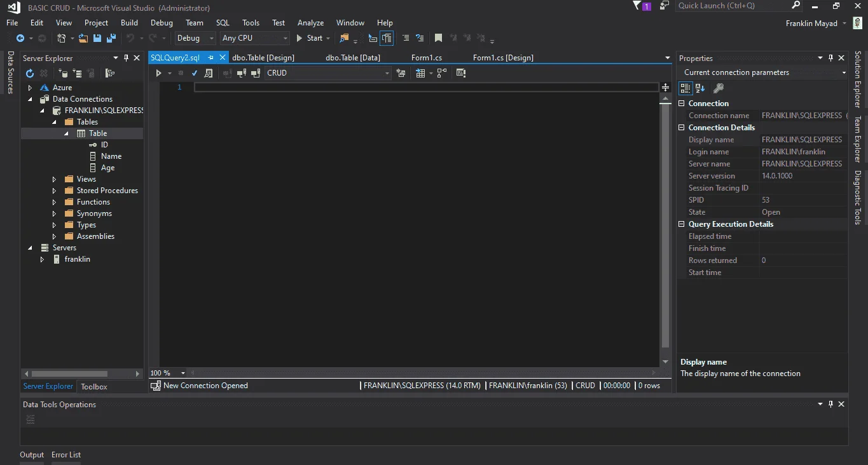This screenshot has height=465, width=868.
Task: Save the current file with the floppy icon
Action: click(97, 38)
